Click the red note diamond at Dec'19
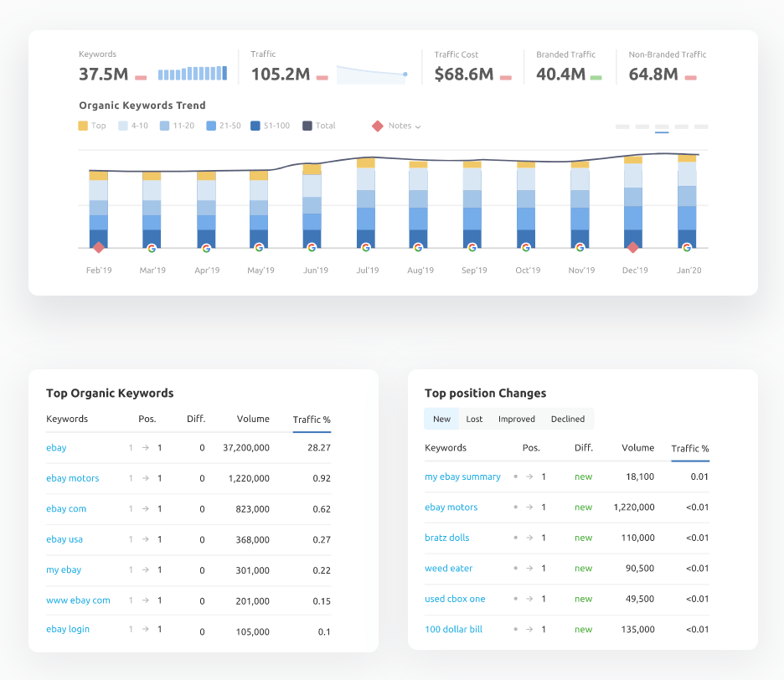The image size is (784, 680). (633, 247)
